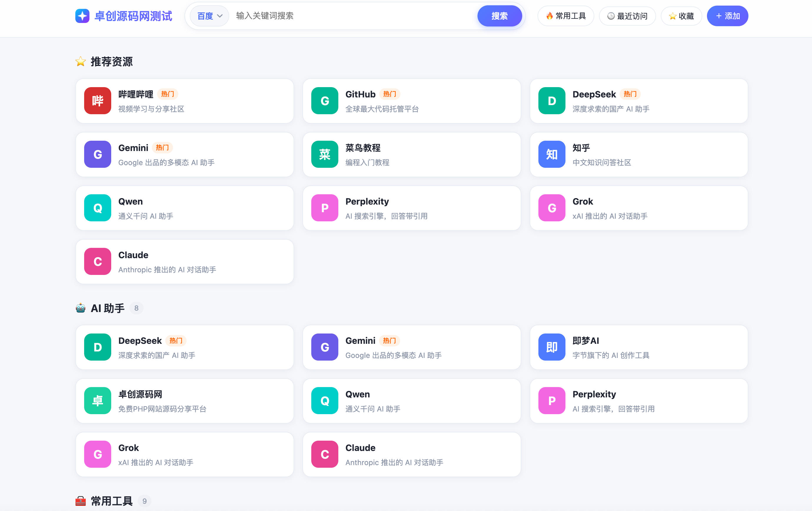Click the green 卓 卓创源码网 icon

pos(97,401)
